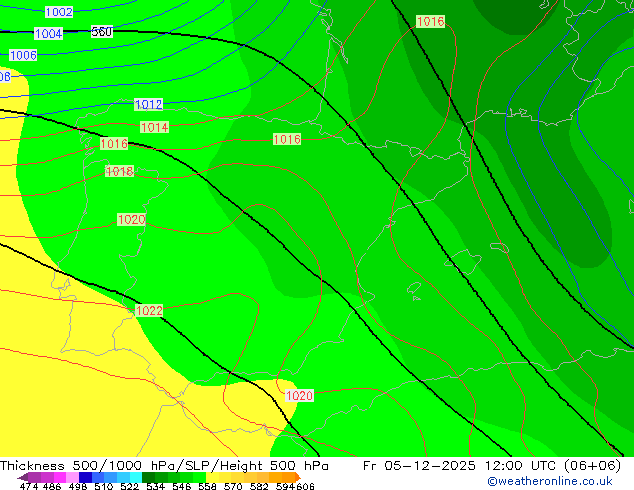Click the 1016 label directly above 1018

[x=114, y=144]
